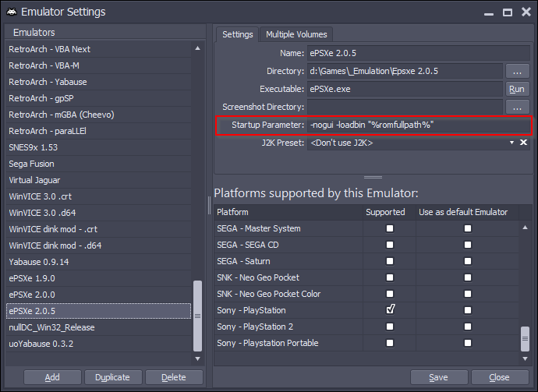Click emulator list scroll up arrow
This screenshot has width=538, height=392.
pyautogui.click(x=197, y=48)
